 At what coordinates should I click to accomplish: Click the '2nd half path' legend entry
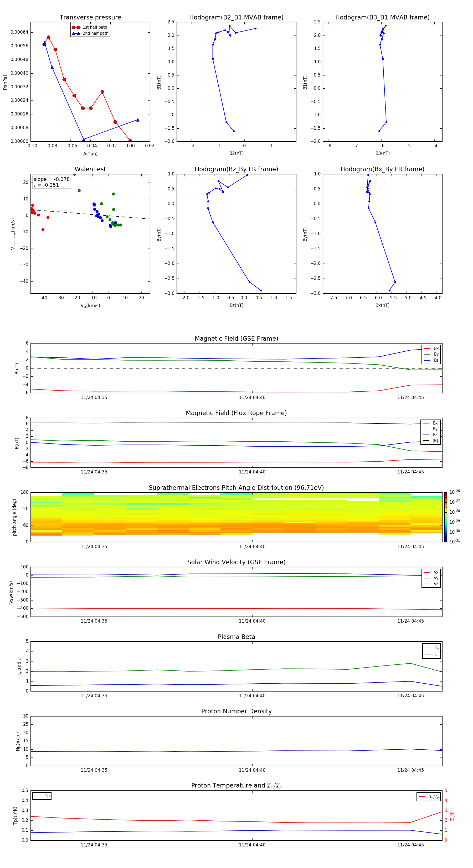pos(90,33)
